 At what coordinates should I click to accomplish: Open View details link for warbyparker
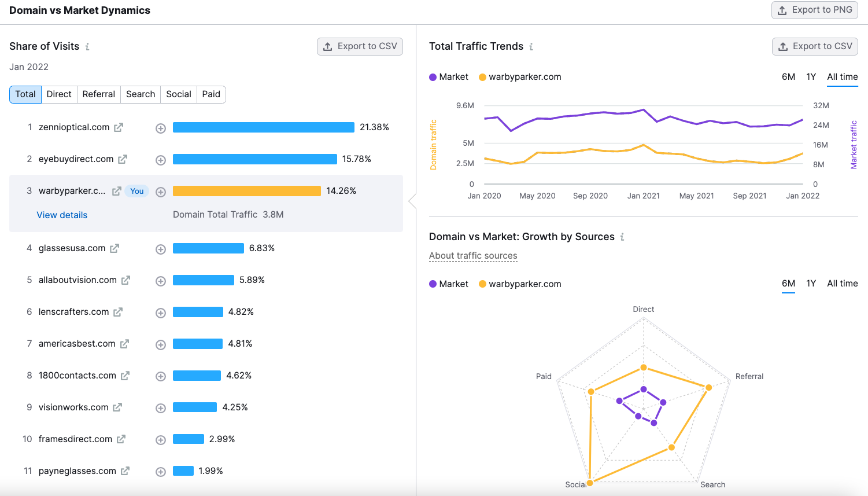(62, 215)
